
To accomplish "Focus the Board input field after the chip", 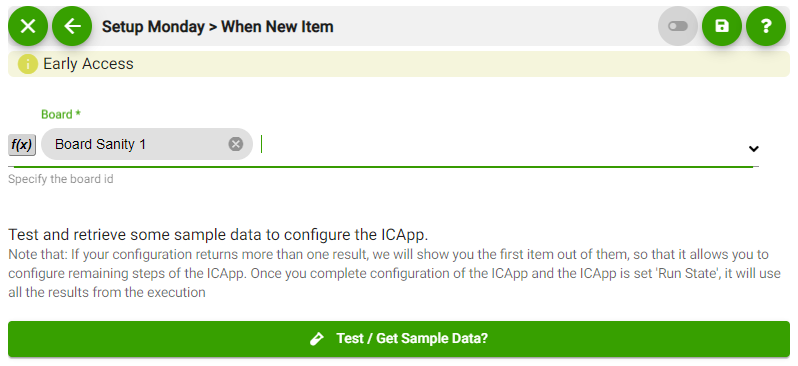I will click(x=499, y=145).
